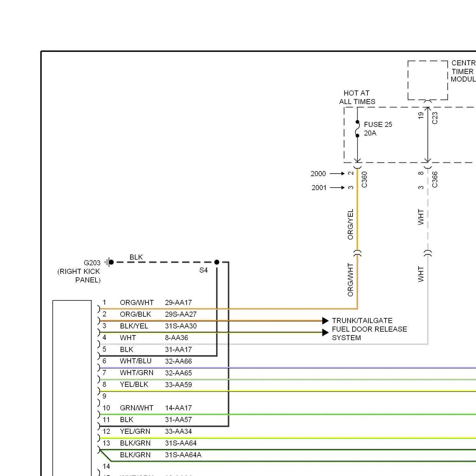The width and height of the screenshot is (476, 476).
Task: Click pin number 14 in connector
Action: pyautogui.click(x=106, y=466)
